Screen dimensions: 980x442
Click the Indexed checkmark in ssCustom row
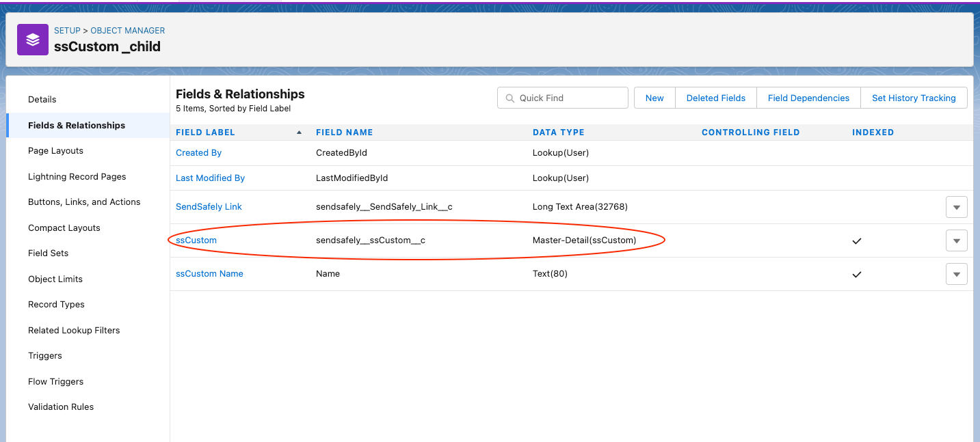click(x=857, y=241)
